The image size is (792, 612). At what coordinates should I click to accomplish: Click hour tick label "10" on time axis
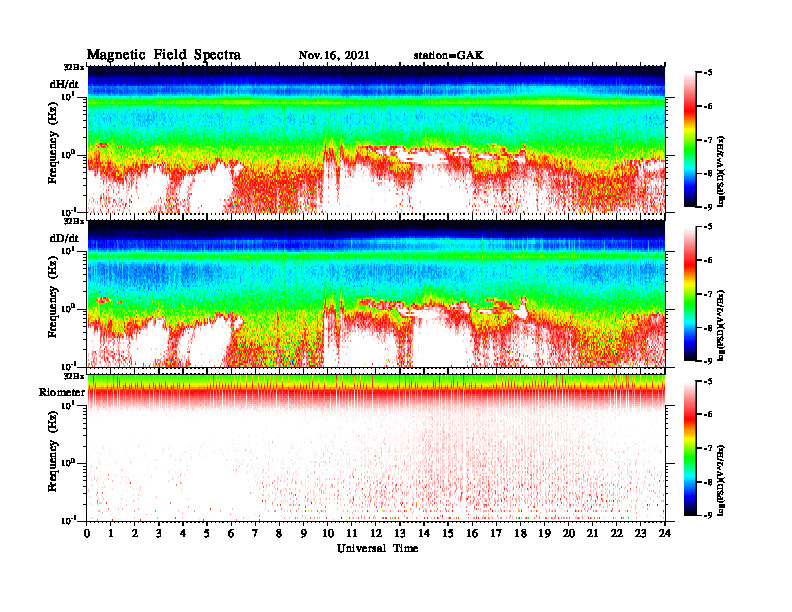click(328, 534)
